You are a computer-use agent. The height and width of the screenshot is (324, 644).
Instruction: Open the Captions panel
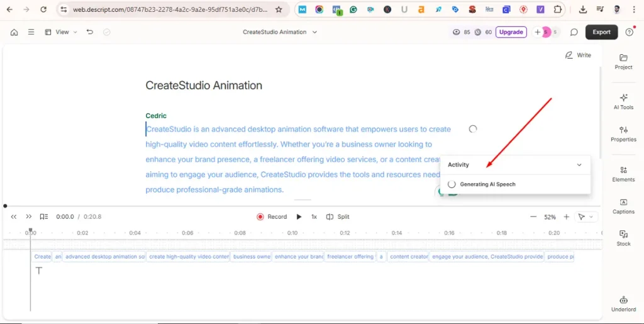point(623,206)
